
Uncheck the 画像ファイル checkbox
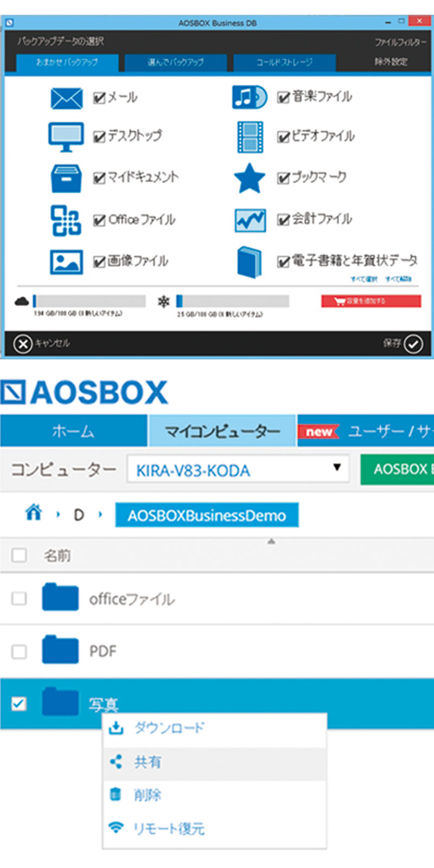99,262
